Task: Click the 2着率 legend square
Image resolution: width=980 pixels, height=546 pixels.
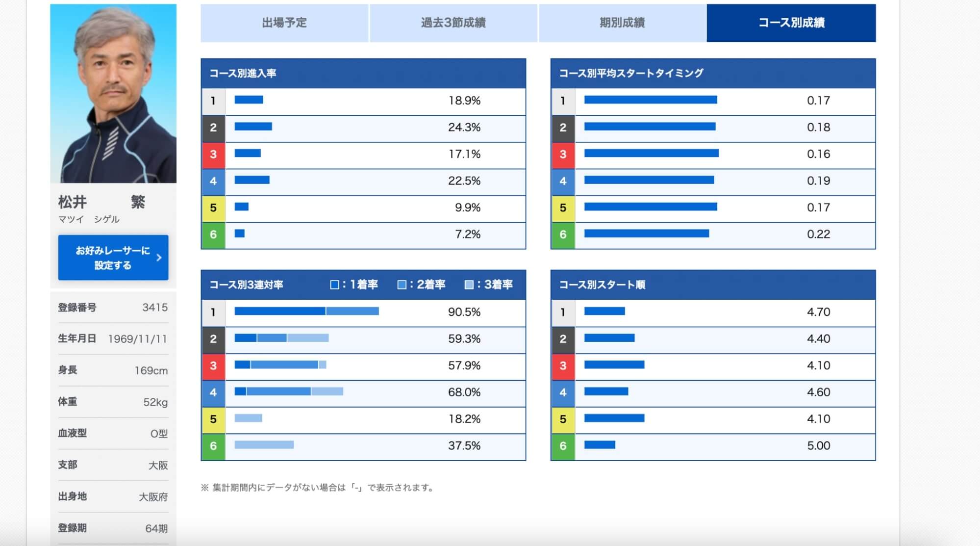Action: (x=402, y=285)
